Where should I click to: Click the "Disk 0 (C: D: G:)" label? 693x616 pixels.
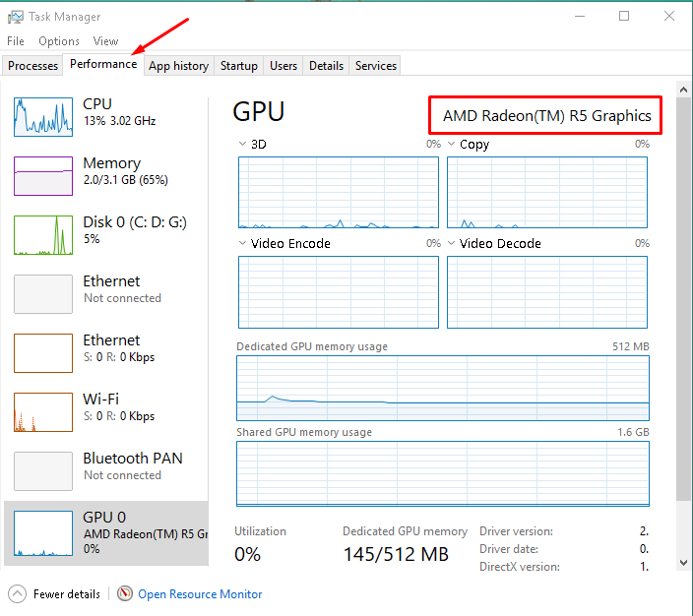135,222
